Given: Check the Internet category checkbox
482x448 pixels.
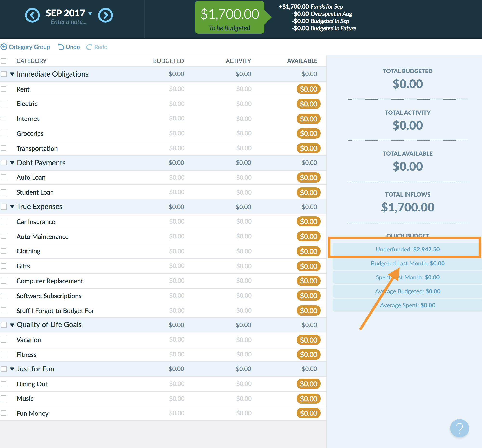Looking at the screenshot, I should click(4, 119).
